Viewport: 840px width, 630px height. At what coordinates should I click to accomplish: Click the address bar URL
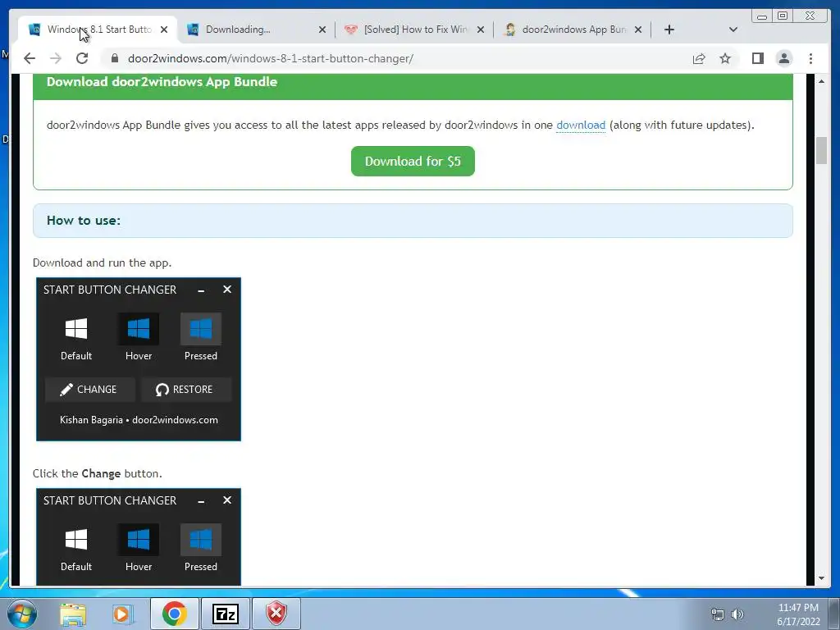point(271,58)
